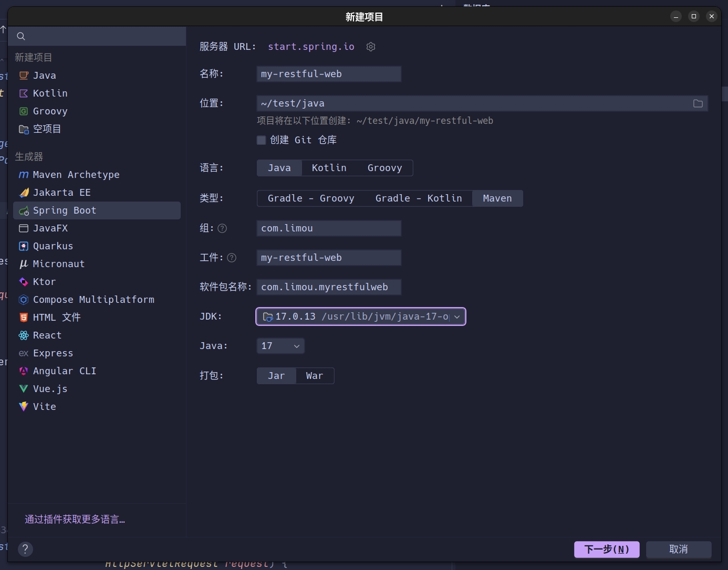Choose Maven build type
This screenshot has width=728, height=570.
coord(497,198)
